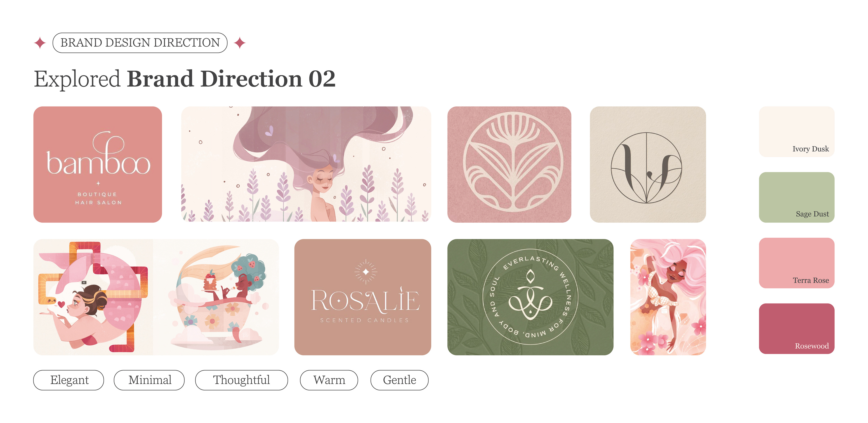Open the bathtub pancake illustration
868x423 pixels.
(x=216, y=297)
